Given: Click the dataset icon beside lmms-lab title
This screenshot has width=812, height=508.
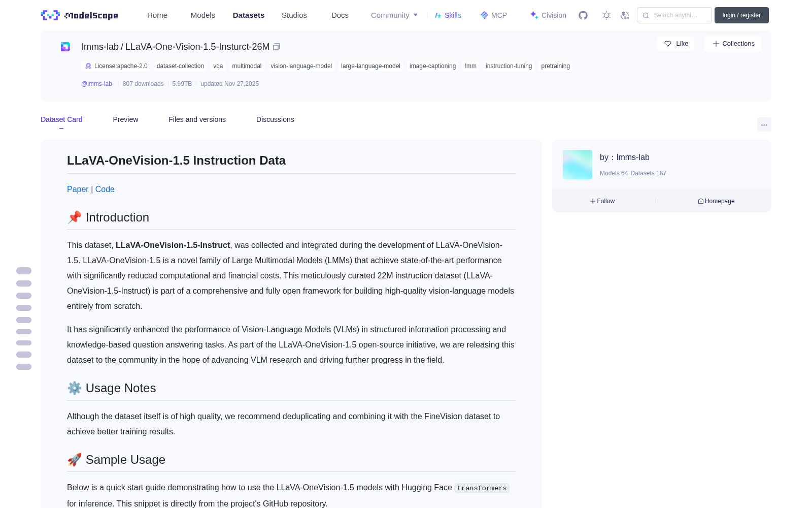Looking at the screenshot, I should pos(65,47).
